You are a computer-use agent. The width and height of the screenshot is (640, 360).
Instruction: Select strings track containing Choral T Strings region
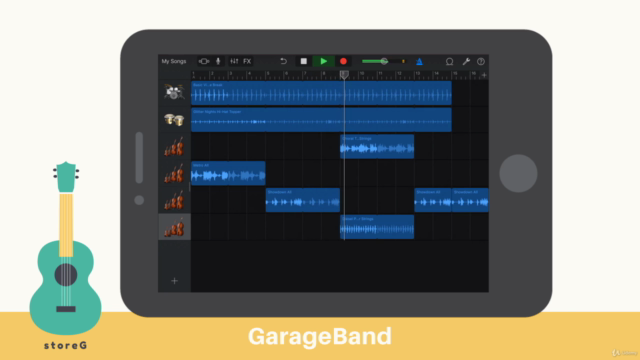point(174,147)
